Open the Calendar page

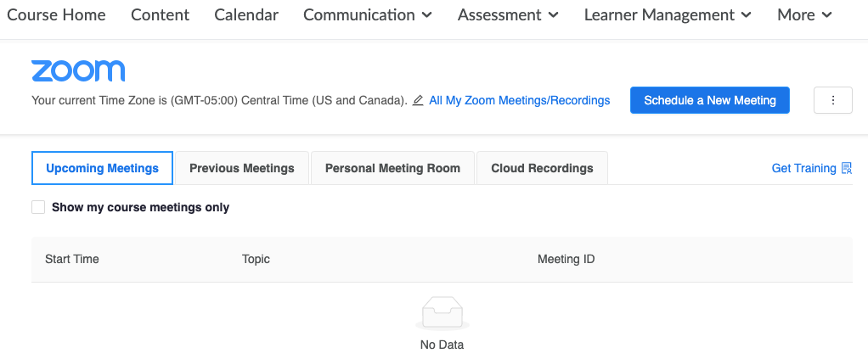click(x=246, y=15)
